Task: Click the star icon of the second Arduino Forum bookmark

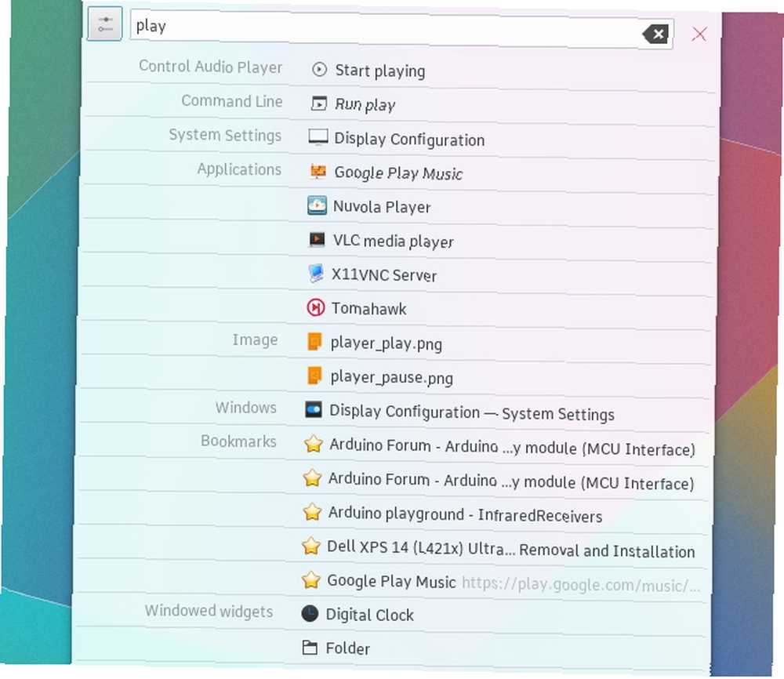Action: (x=312, y=477)
